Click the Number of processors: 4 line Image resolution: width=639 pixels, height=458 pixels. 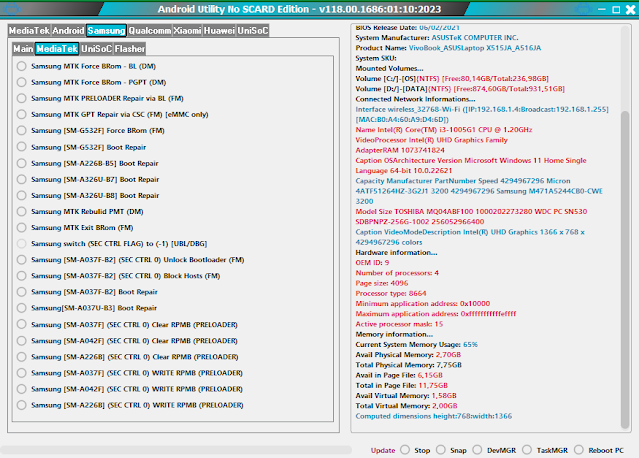pyautogui.click(x=397, y=273)
